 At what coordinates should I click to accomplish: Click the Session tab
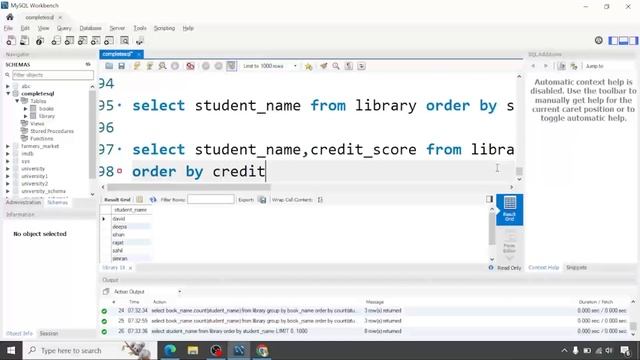[49, 333]
